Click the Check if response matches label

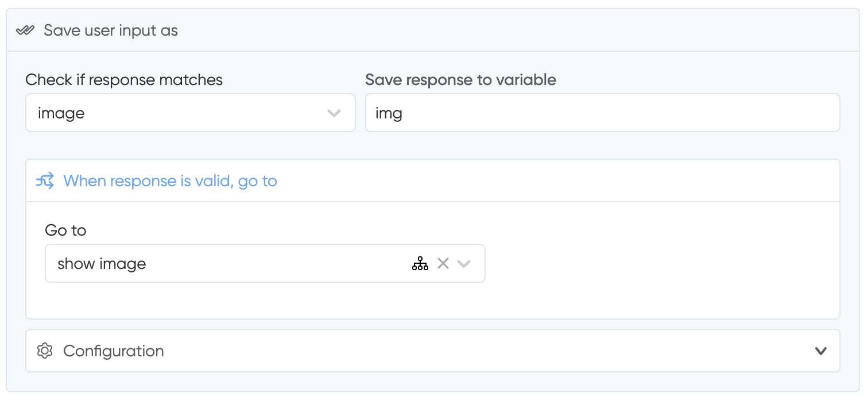[124, 79]
